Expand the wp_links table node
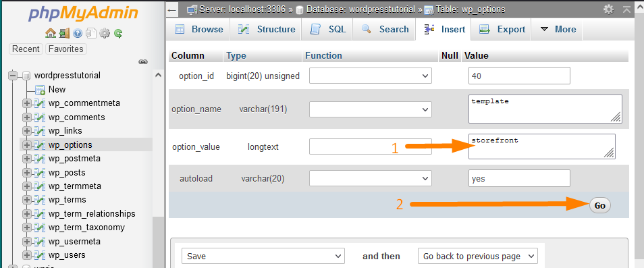 27,131
